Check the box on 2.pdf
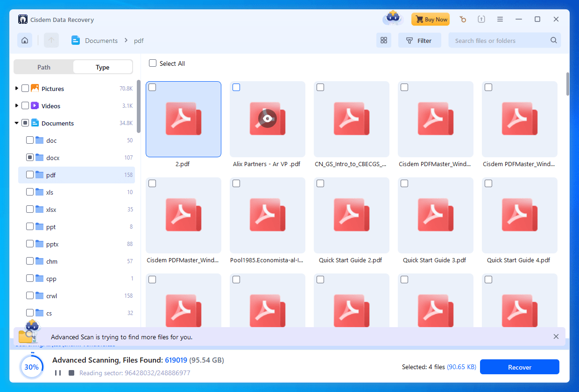Image resolution: width=579 pixels, height=392 pixels. pos(152,87)
